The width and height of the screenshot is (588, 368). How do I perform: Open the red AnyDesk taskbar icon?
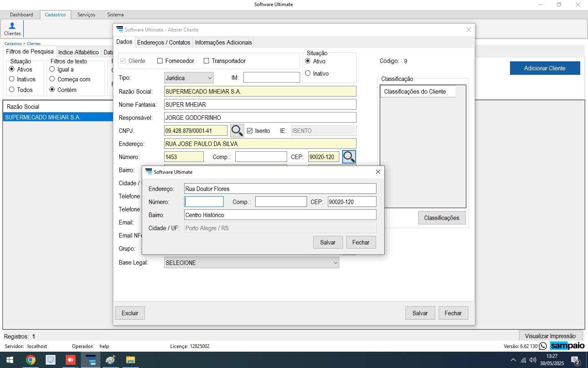(70, 360)
